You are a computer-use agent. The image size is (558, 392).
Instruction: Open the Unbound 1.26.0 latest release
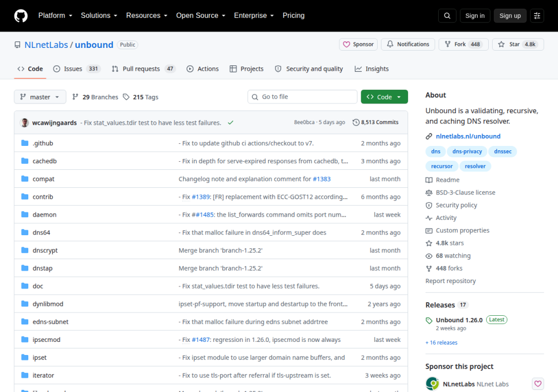pos(459,320)
